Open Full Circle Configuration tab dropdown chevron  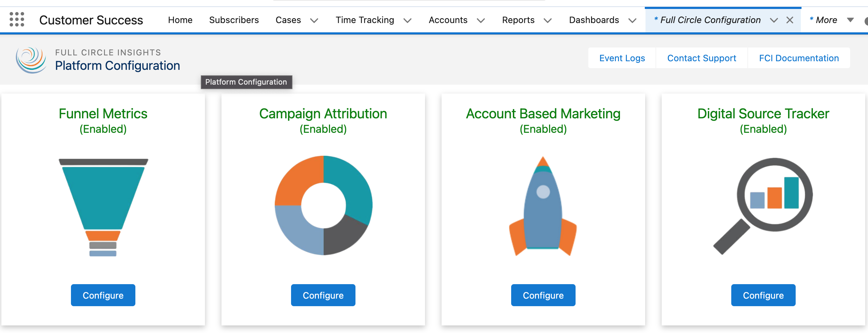pyautogui.click(x=774, y=20)
